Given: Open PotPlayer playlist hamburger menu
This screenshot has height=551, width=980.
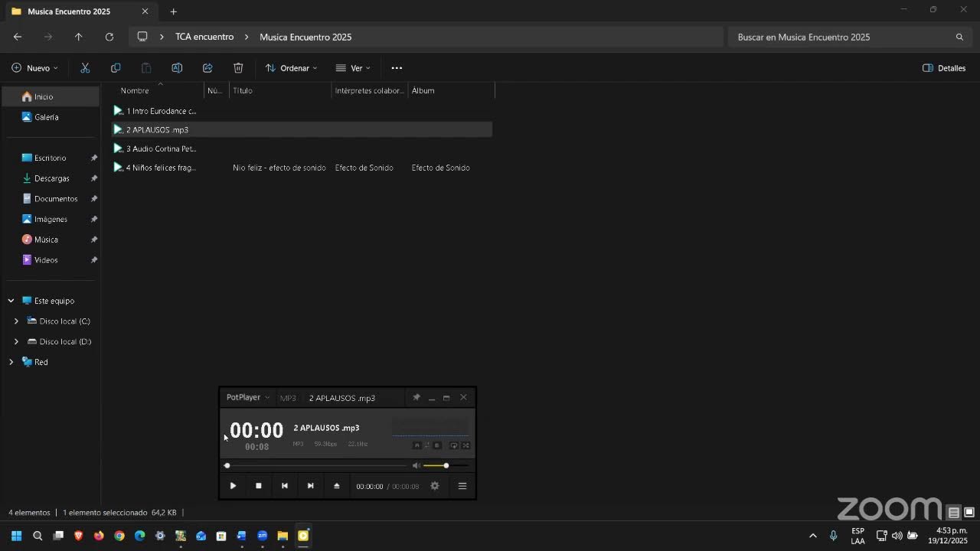Looking at the screenshot, I should (x=462, y=486).
